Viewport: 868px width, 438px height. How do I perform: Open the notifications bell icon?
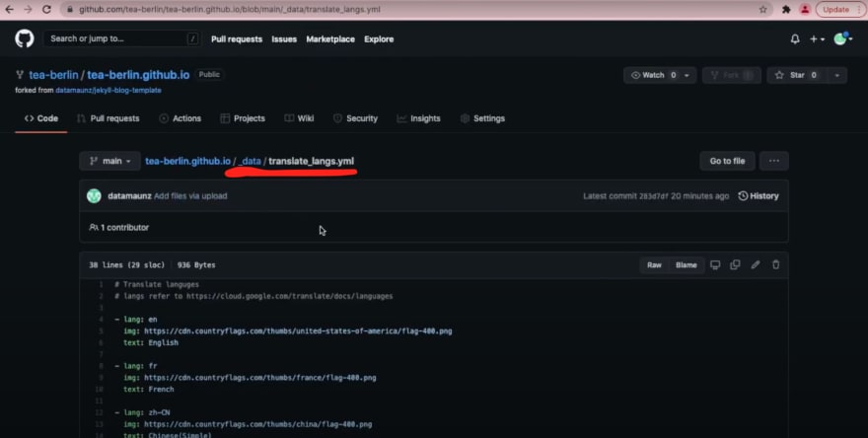(x=795, y=39)
